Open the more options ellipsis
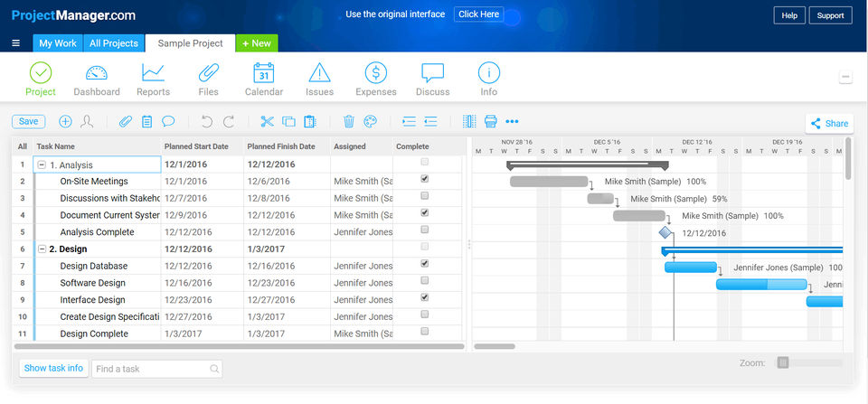The image size is (868, 404). (512, 122)
